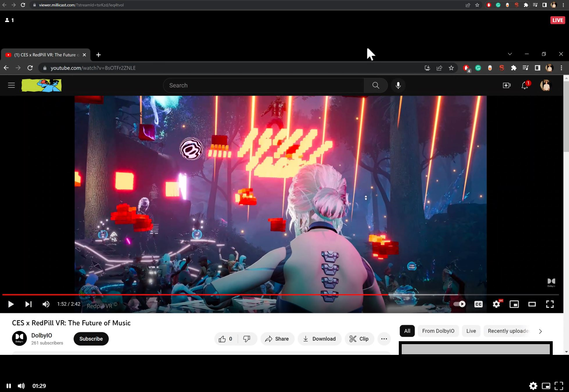Open YouTube notifications bell

pos(524,85)
